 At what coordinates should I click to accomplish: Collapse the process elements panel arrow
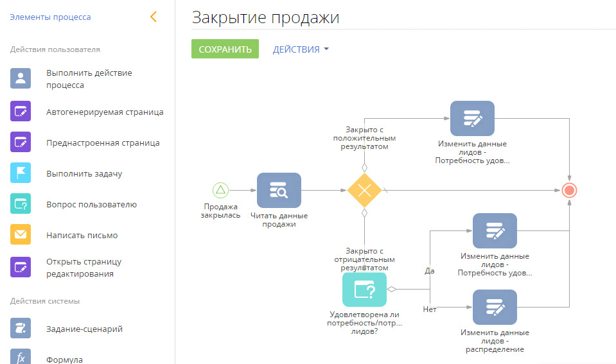[154, 17]
